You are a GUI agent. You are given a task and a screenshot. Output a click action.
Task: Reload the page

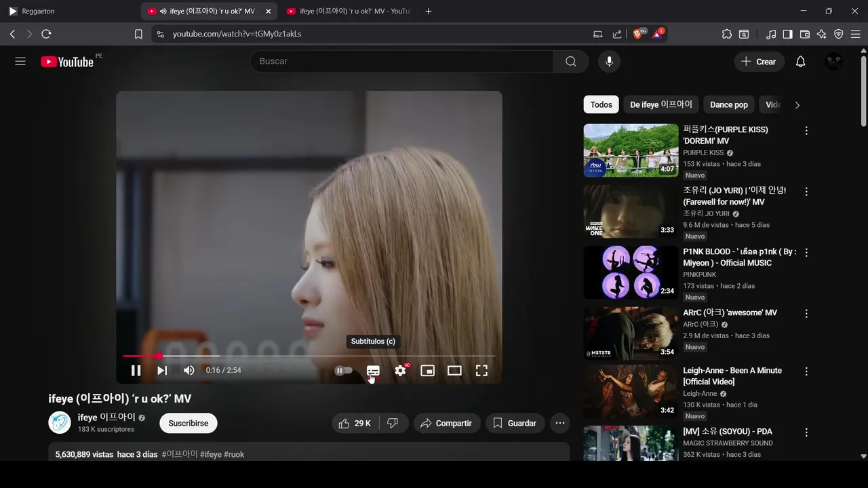(x=46, y=34)
